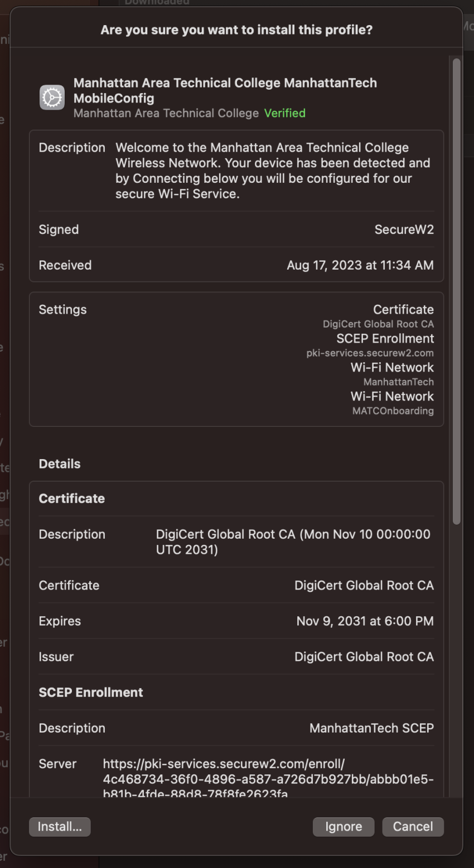Click the Ignore button
The width and height of the screenshot is (474, 868).
click(344, 827)
